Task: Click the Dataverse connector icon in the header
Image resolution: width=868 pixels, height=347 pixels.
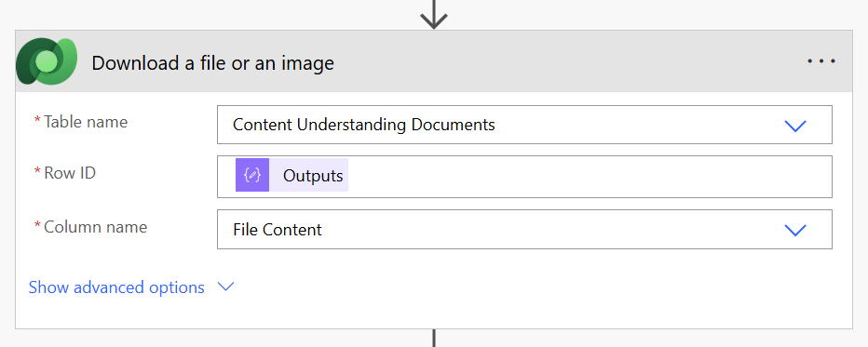Action: (47, 62)
